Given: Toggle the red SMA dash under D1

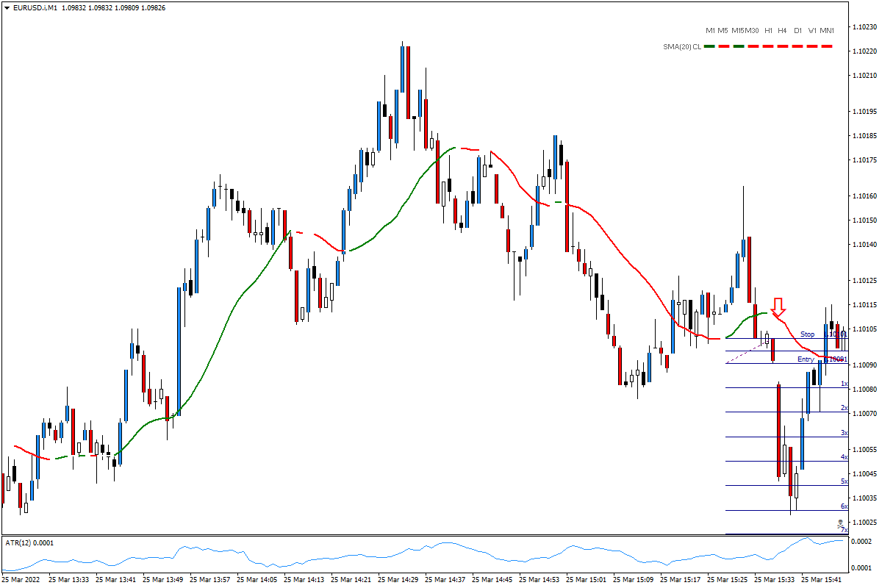Looking at the screenshot, I should [797, 46].
